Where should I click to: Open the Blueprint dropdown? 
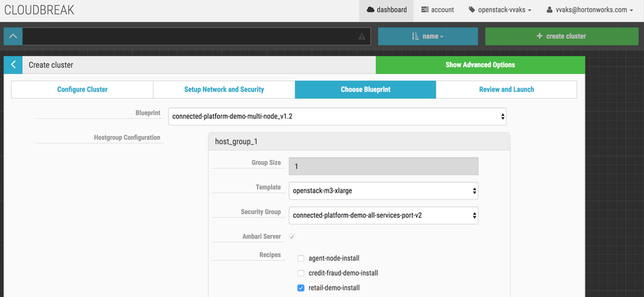point(337,117)
